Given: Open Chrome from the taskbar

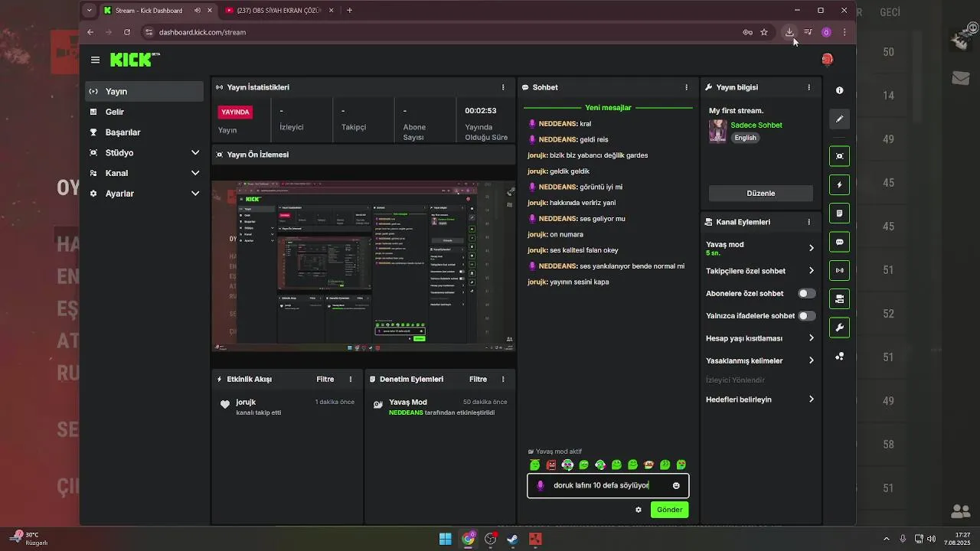Looking at the screenshot, I should click(468, 539).
